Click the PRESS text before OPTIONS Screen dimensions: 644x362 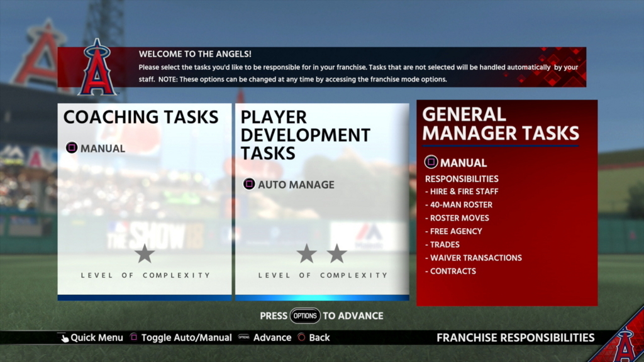coord(274,315)
